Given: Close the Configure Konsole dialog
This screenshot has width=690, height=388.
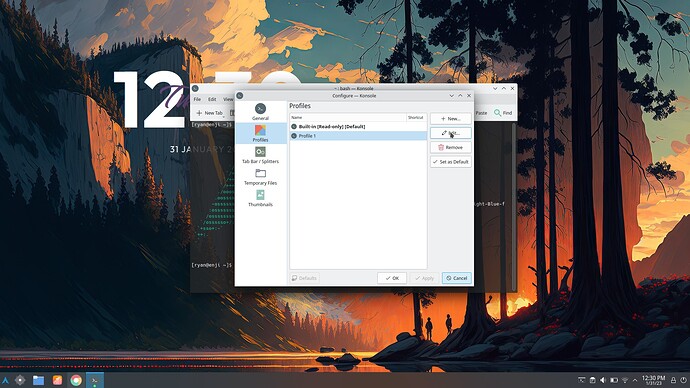Looking at the screenshot, I should 469,95.
